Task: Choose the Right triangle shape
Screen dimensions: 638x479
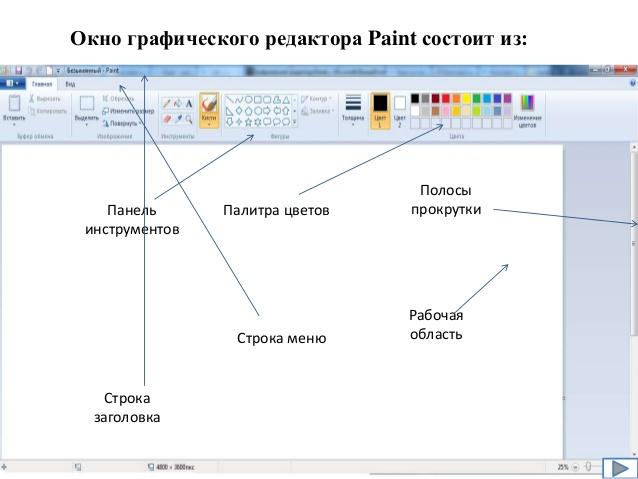Action: (x=229, y=110)
